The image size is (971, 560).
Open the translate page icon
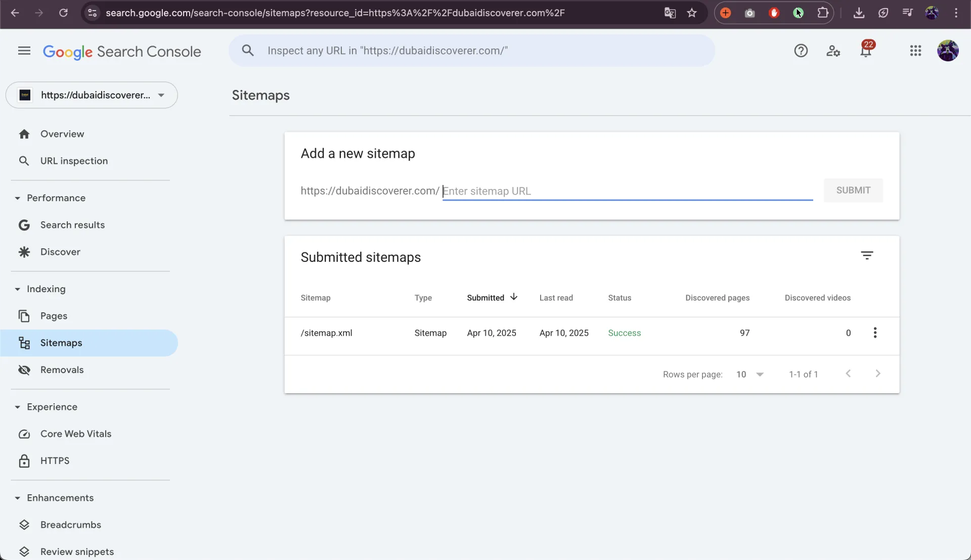(670, 13)
